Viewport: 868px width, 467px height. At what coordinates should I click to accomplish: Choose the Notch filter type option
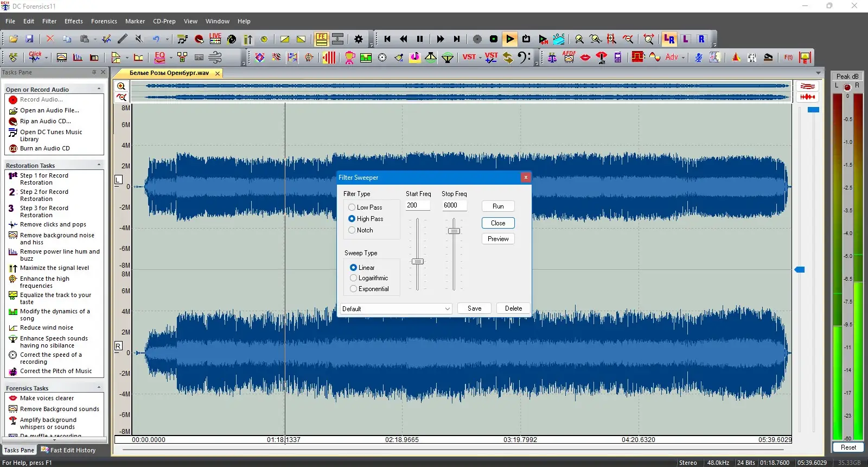pyautogui.click(x=352, y=230)
